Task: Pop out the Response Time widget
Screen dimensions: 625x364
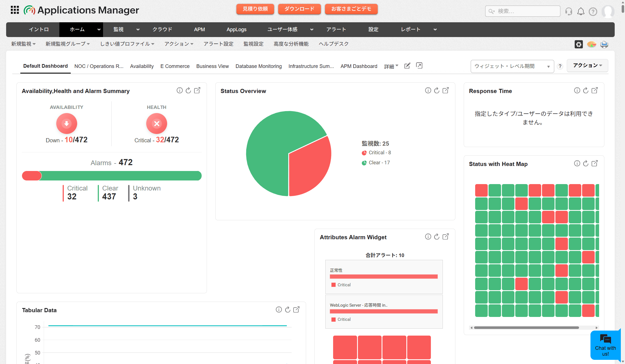Action: (x=595, y=90)
